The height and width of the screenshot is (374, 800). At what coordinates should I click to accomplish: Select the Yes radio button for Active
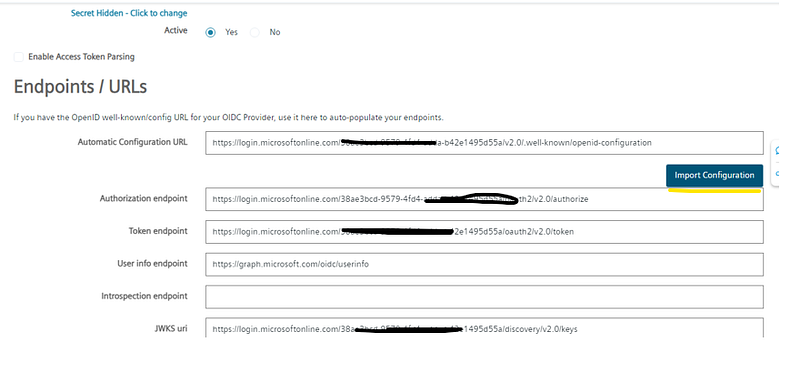coord(210,32)
